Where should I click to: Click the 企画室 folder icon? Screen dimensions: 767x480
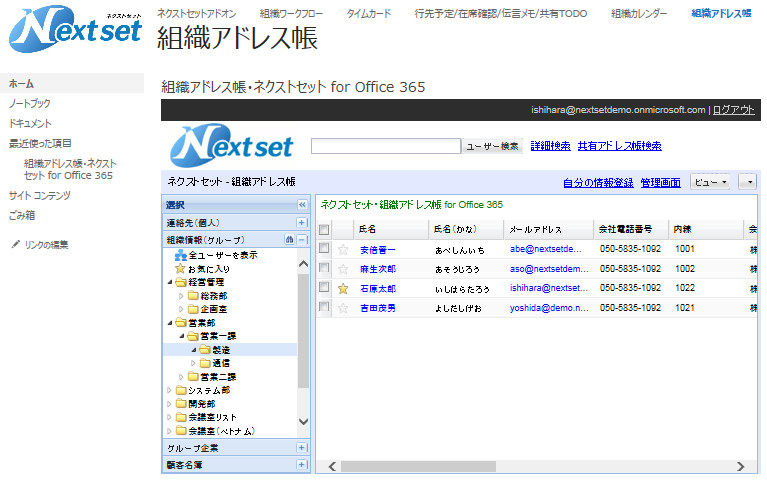[x=193, y=309]
